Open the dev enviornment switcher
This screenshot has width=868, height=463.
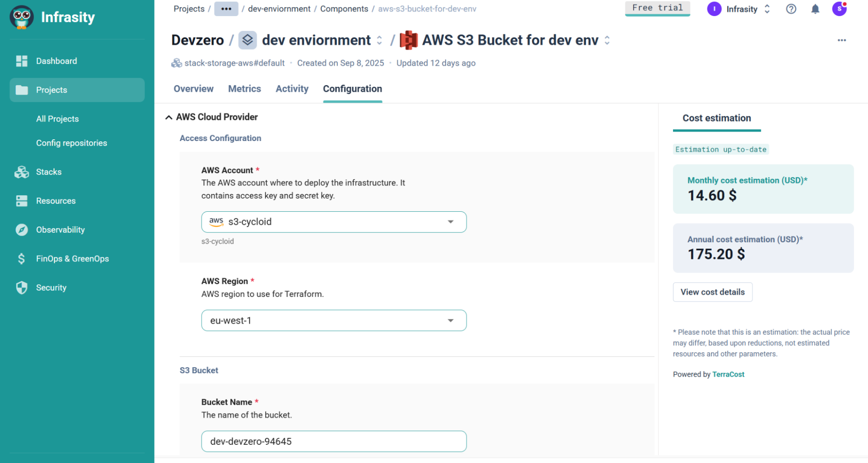pyautogui.click(x=379, y=40)
